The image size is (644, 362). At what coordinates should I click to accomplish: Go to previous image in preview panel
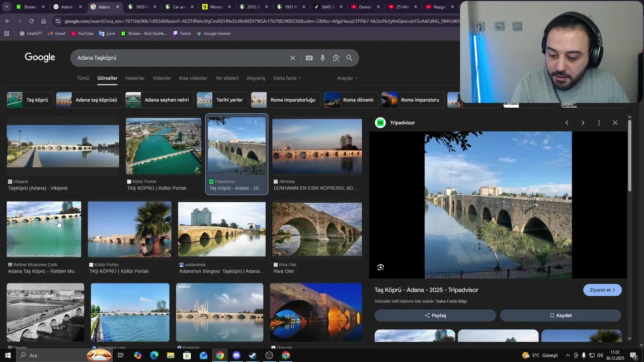click(567, 123)
